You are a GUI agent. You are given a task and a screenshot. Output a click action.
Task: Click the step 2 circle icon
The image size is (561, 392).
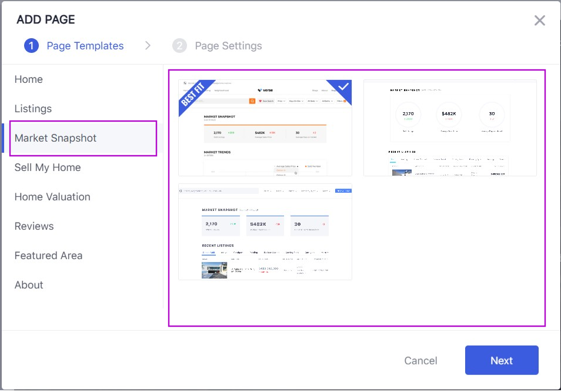pyautogui.click(x=179, y=46)
